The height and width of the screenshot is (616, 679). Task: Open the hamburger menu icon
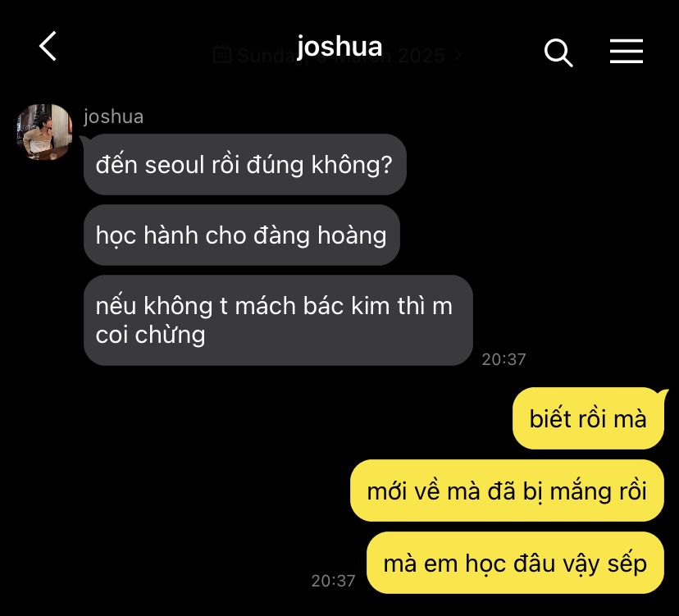627,51
